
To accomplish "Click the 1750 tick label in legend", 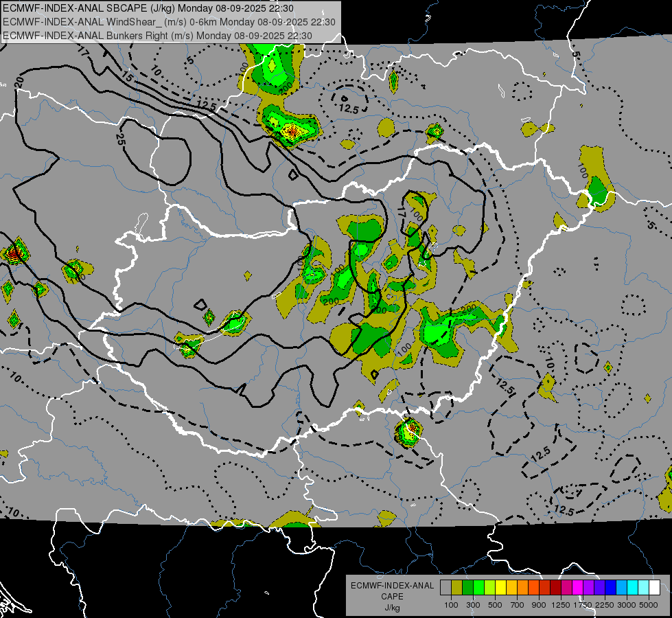I will click(583, 605).
